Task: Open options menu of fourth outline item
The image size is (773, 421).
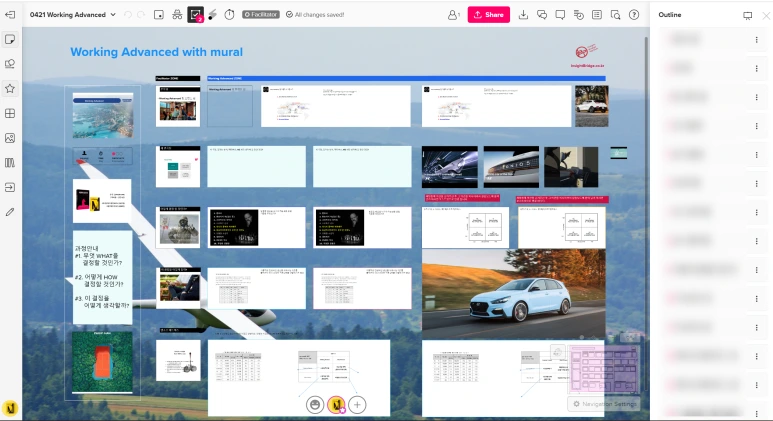Action: click(x=756, y=126)
